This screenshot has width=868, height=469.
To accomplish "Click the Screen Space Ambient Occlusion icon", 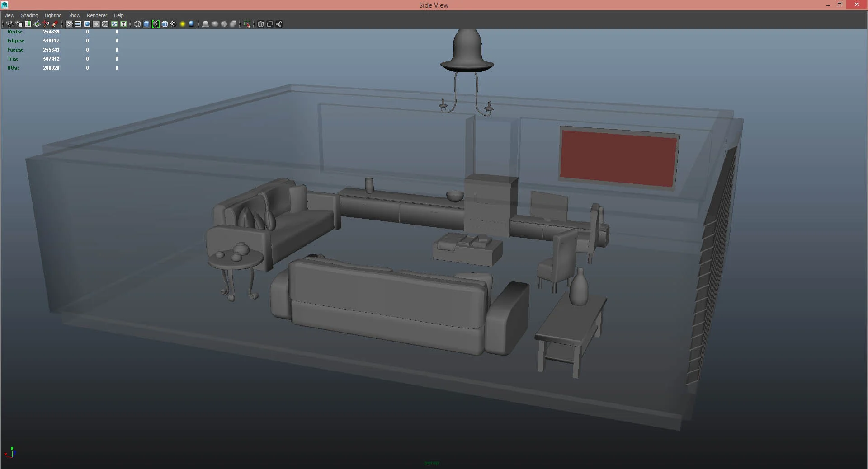I will [205, 24].
